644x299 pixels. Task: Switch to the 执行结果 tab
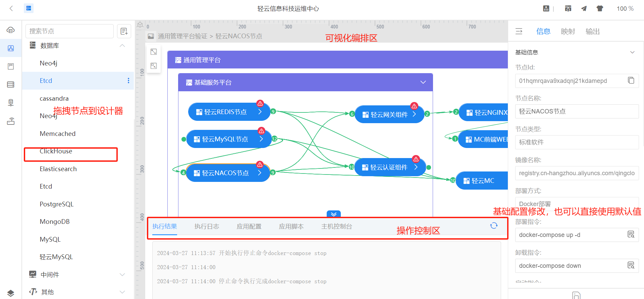(x=165, y=227)
